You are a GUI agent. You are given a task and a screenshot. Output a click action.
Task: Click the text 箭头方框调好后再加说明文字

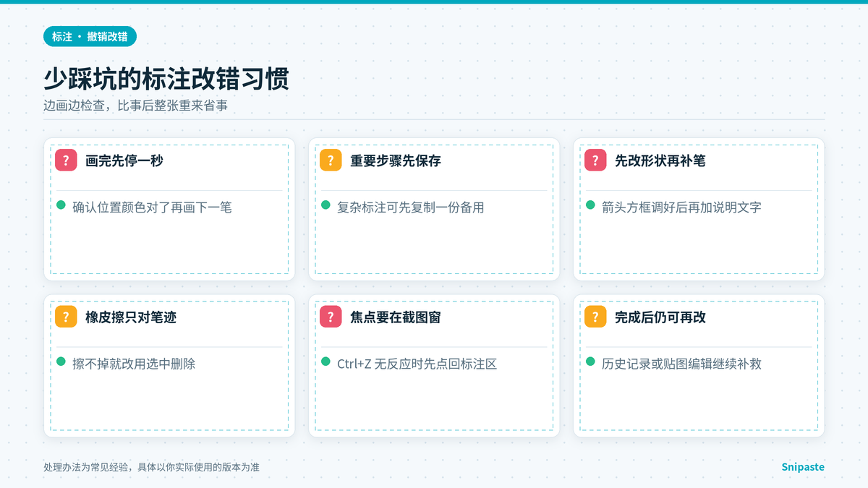(x=681, y=207)
